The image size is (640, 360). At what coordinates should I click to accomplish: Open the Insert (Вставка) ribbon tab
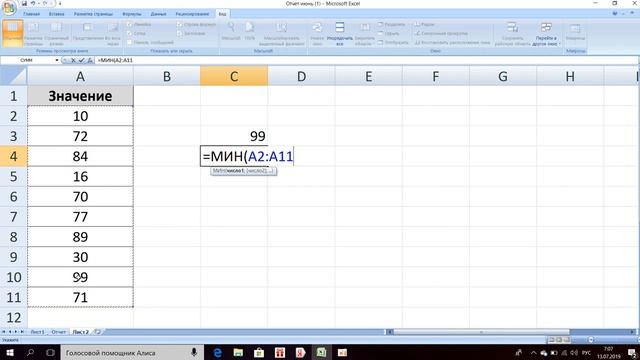click(56, 14)
